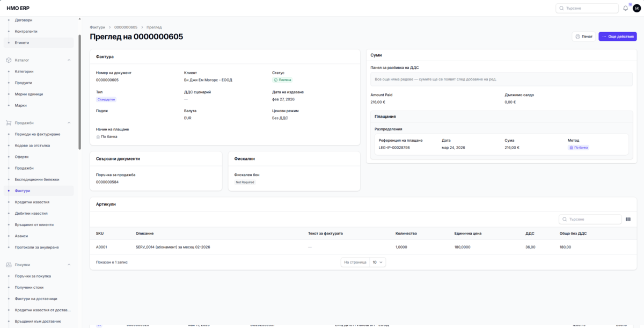Open the per-page rows dropdown
Viewport: 644px width, 328px height.
378,262
